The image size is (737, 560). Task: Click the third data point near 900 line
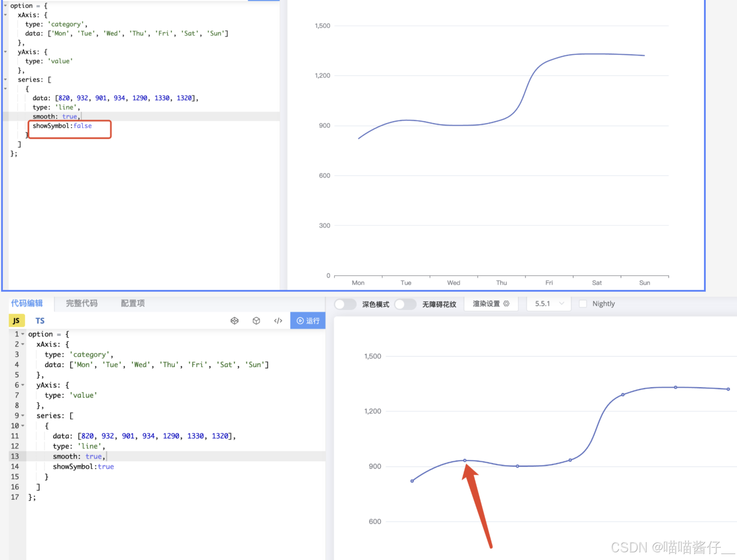tap(517, 466)
